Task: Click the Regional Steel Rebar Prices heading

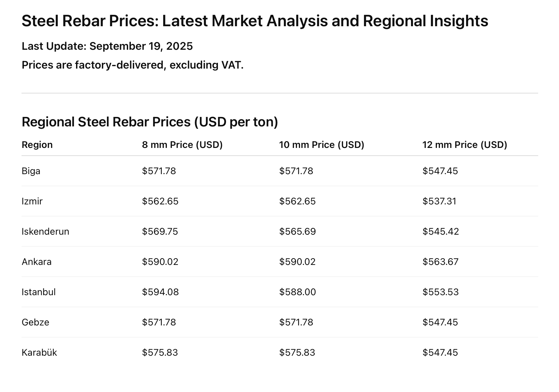Action: pos(150,122)
